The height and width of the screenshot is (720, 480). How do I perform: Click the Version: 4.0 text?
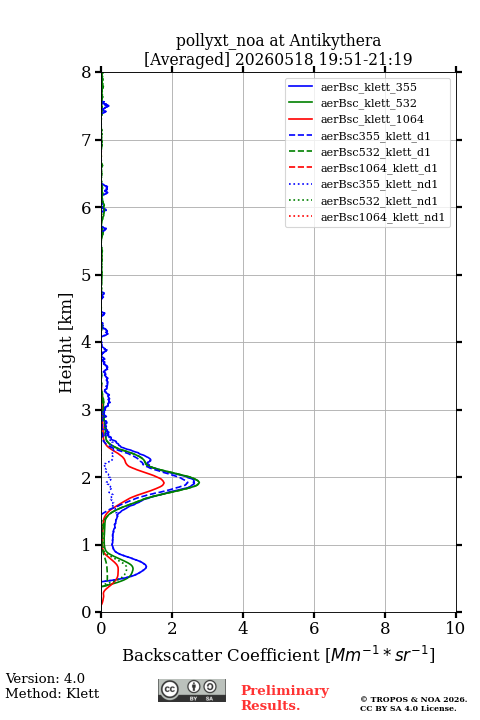[x=45, y=678]
